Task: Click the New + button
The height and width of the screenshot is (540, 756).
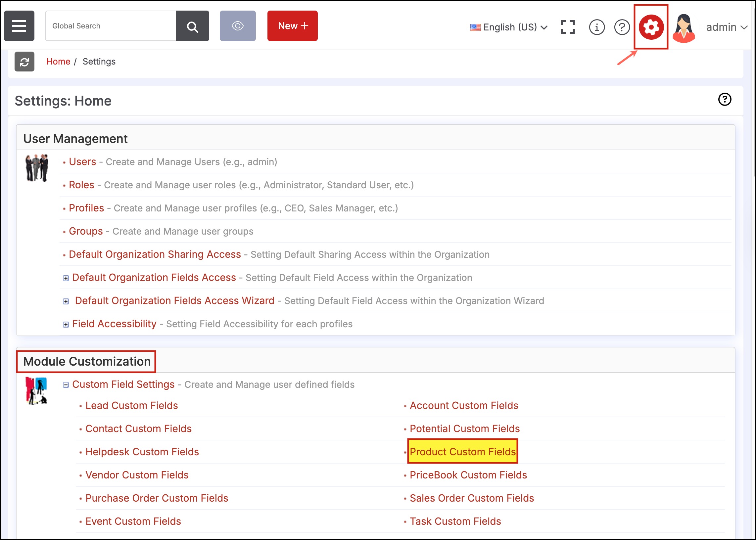Action: pos(292,25)
